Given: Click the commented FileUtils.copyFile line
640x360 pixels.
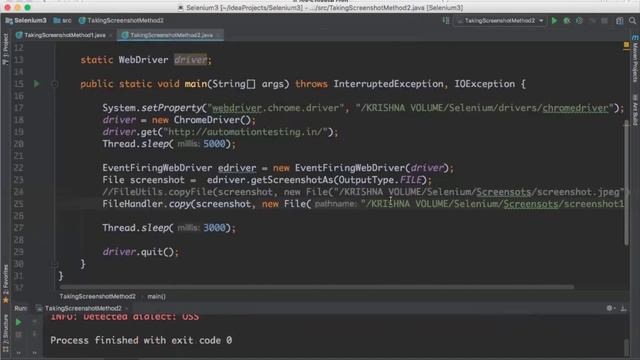Looking at the screenshot, I should pyautogui.click(x=363, y=192).
